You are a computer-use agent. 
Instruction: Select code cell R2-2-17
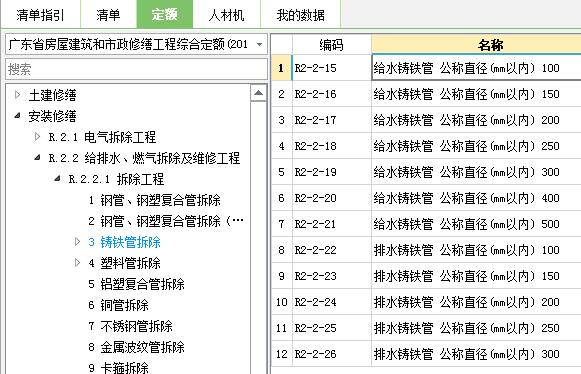[332, 120]
